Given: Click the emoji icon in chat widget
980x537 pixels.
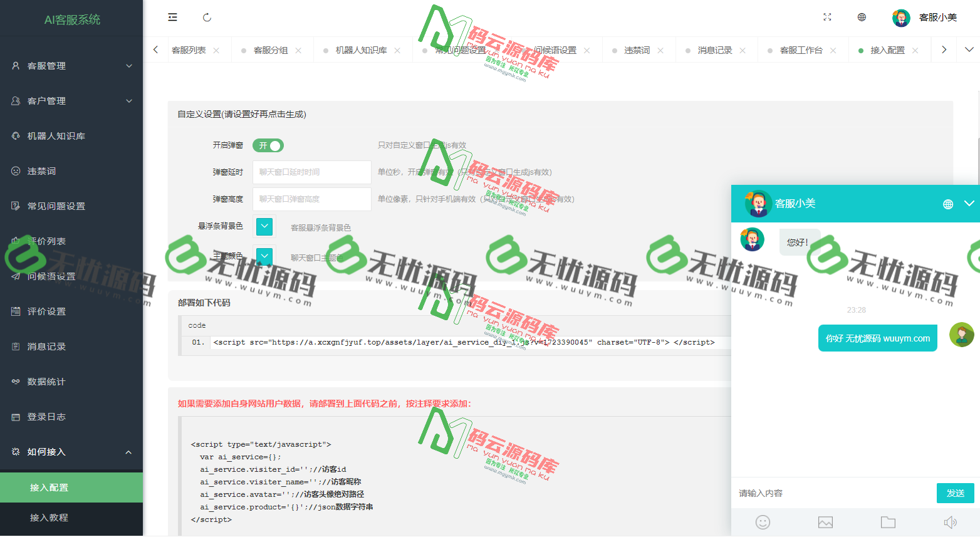Looking at the screenshot, I should [762, 522].
